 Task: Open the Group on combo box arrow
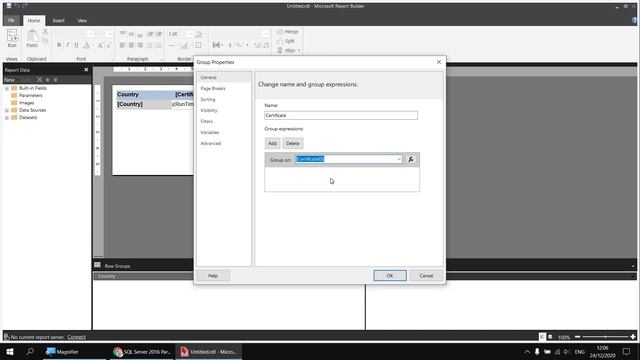click(x=399, y=159)
